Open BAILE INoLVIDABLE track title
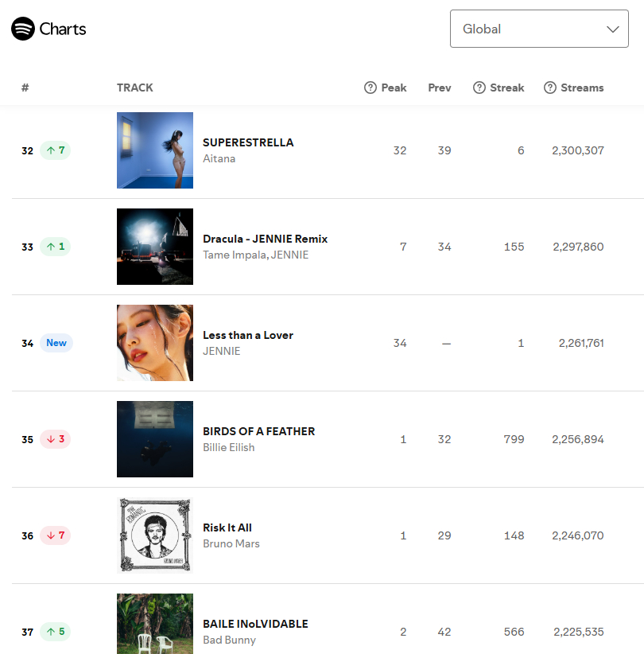The image size is (644, 654). (x=255, y=624)
